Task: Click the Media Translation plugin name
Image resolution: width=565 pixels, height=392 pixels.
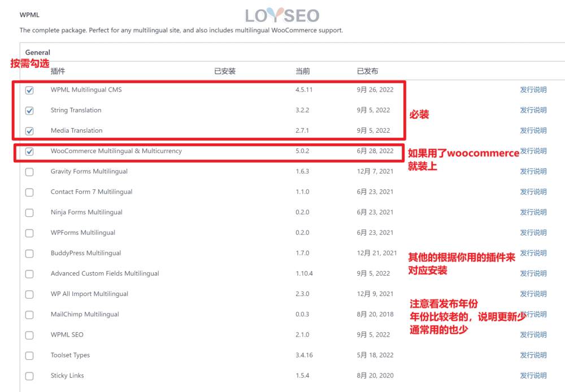Action: point(76,130)
